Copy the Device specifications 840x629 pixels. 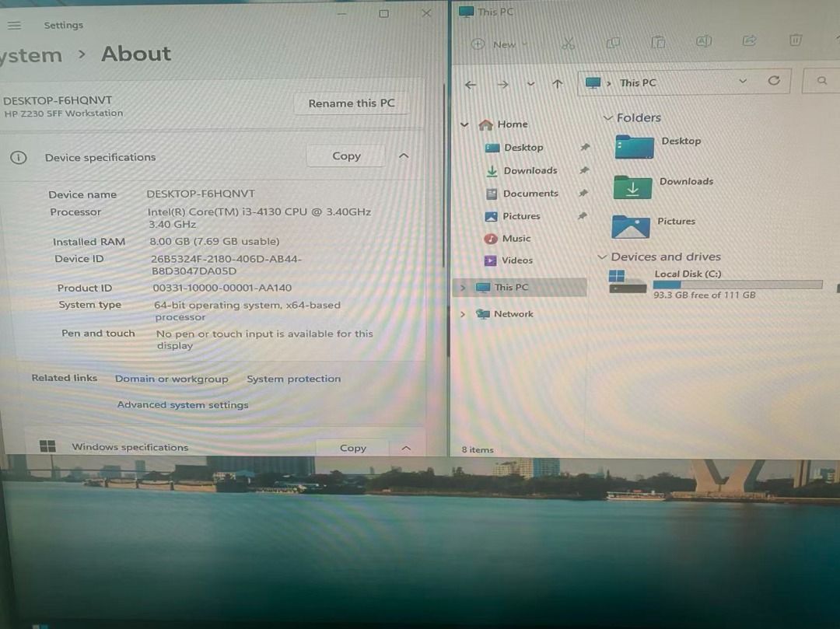(346, 156)
